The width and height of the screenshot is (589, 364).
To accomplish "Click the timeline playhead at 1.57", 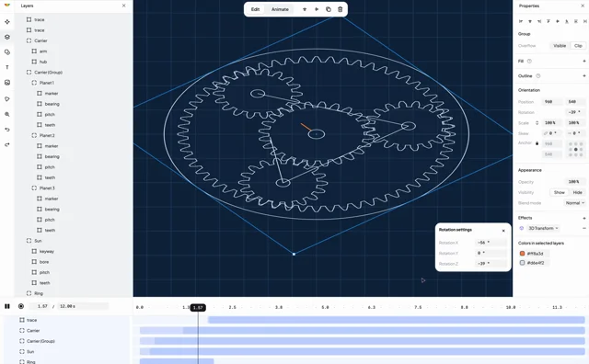I will 198,308.
